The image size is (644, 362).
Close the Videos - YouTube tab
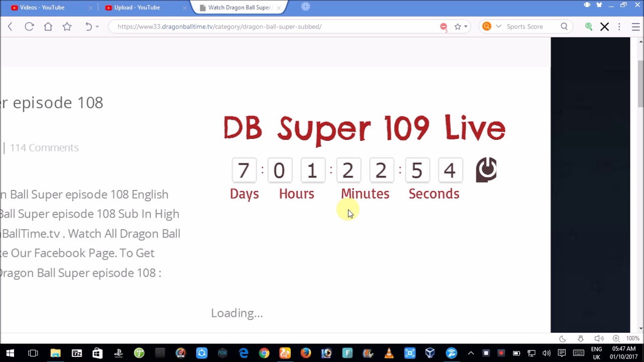pyautogui.click(x=91, y=8)
